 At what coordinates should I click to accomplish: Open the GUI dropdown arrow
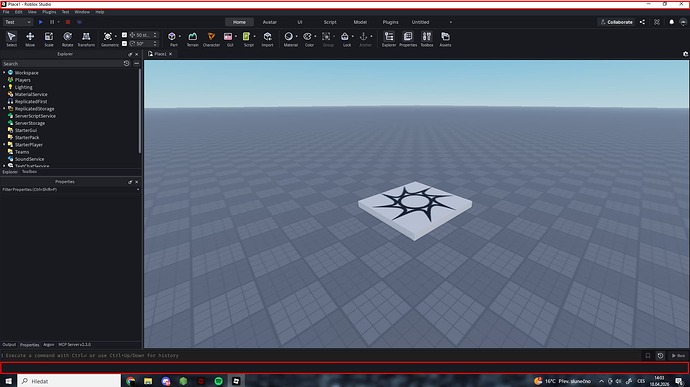(x=236, y=37)
